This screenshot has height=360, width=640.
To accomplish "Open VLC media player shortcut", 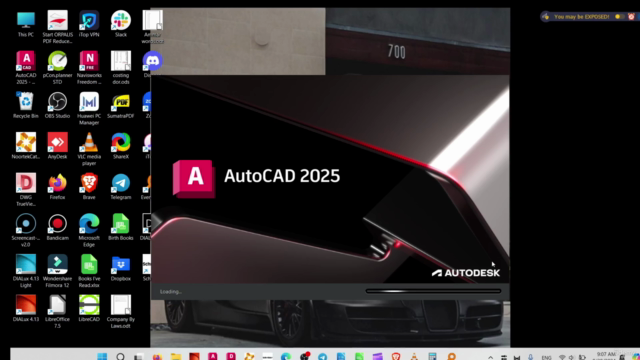I will pyautogui.click(x=89, y=149).
